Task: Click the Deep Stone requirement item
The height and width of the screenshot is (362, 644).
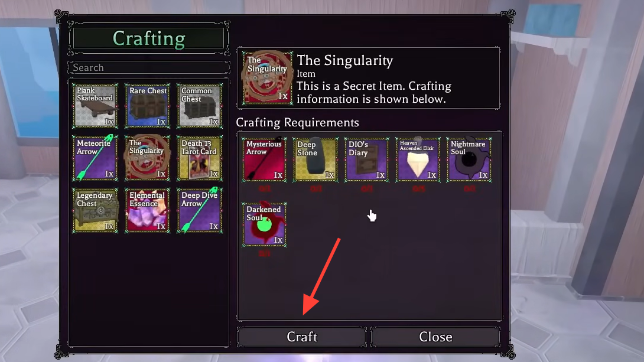Action: click(316, 159)
